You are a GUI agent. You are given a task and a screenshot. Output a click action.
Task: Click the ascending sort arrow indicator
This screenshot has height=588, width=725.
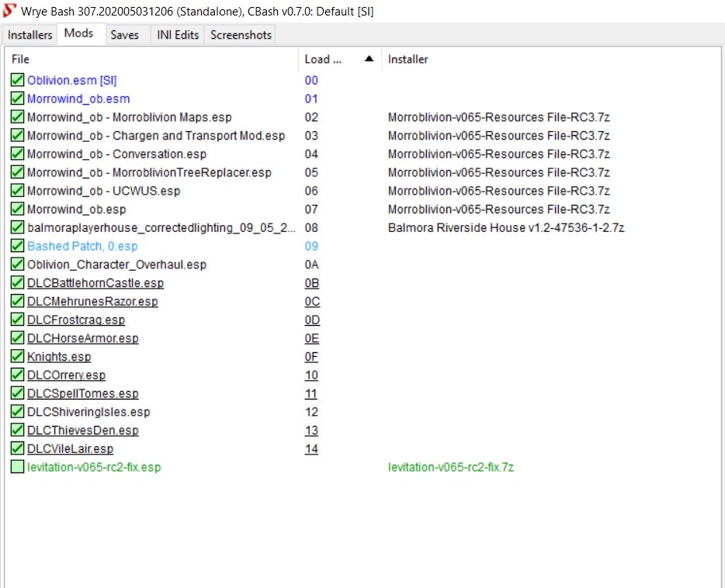[369, 59]
